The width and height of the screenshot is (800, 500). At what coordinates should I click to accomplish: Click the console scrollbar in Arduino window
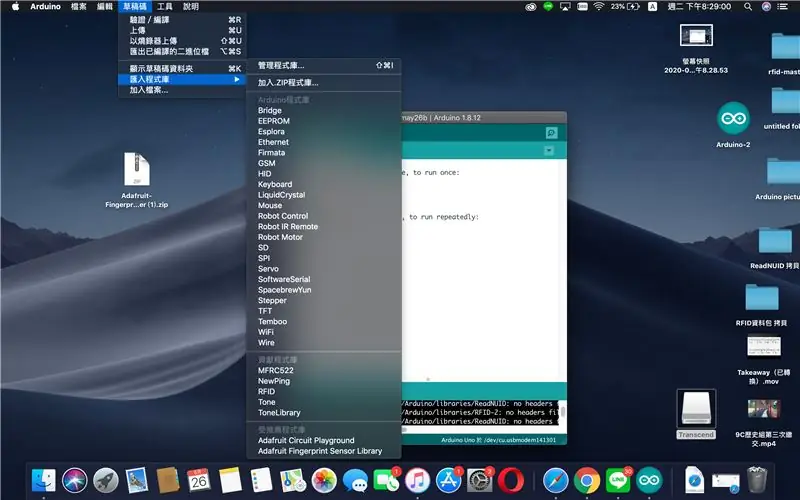pyautogui.click(x=563, y=412)
